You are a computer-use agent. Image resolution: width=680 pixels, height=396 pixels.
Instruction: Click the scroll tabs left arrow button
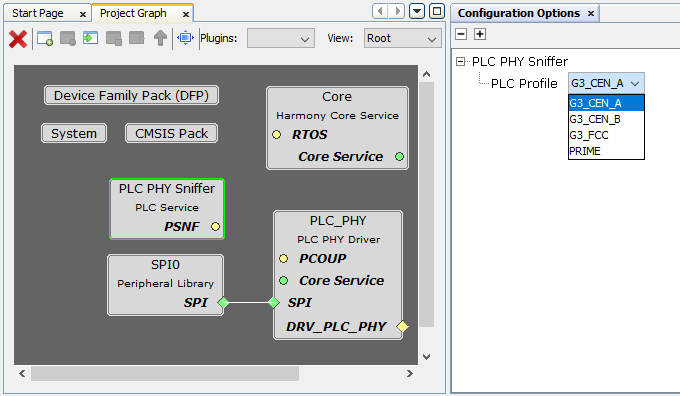[380, 11]
